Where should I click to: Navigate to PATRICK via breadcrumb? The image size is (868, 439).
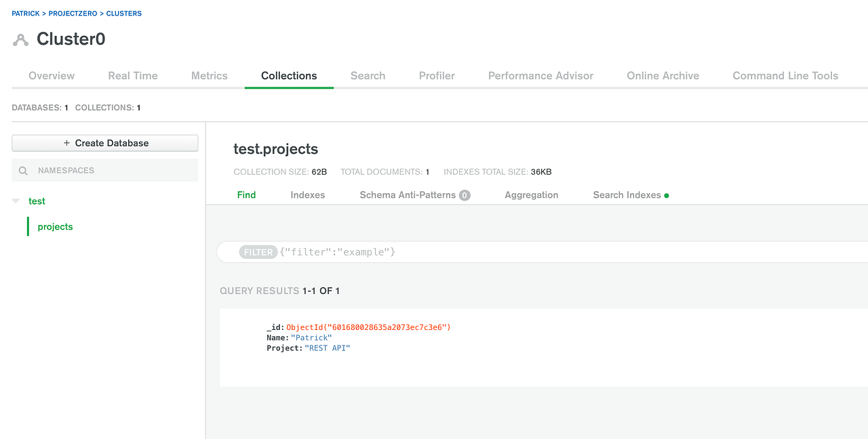(25, 13)
